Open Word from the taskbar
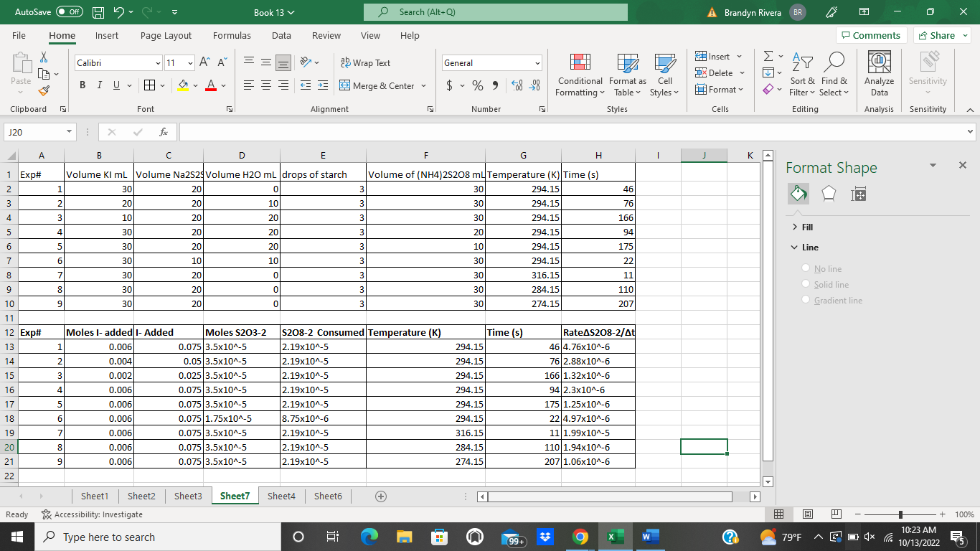Viewport: 980px width, 551px height. [x=650, y=537]
